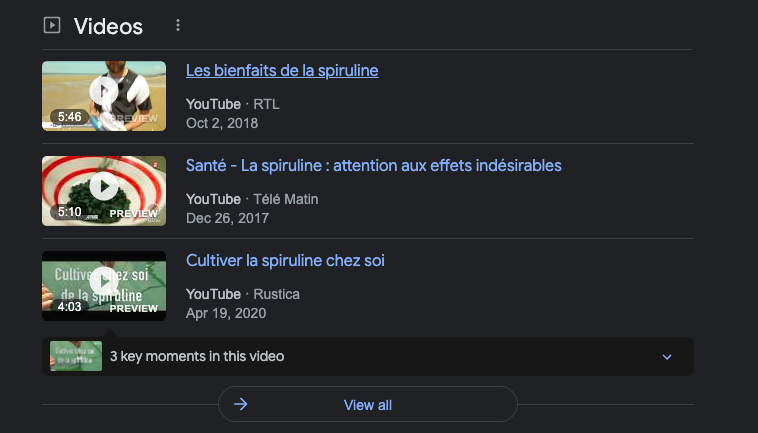Viewport: 758px width, 433px height.
Task: Play the Cultiver la spiruline preview
Action: click(x=104, y=281)
